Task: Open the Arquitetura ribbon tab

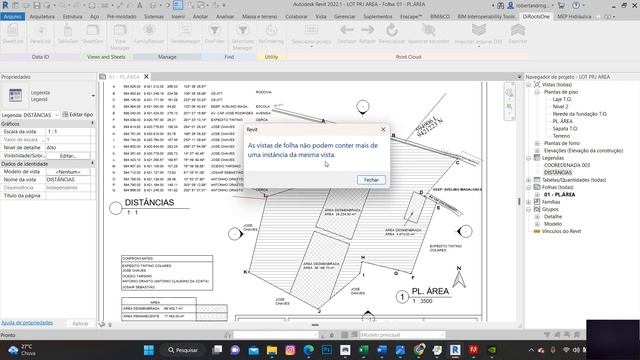Action: (x=42, y=16)
